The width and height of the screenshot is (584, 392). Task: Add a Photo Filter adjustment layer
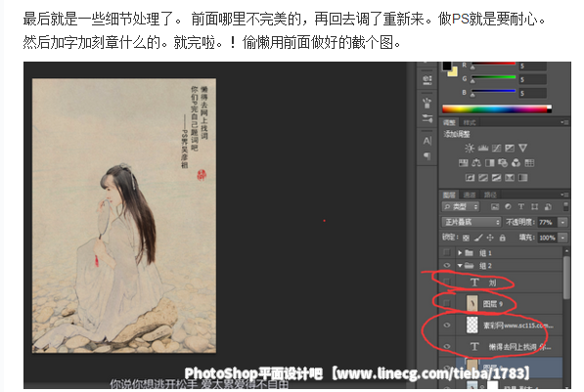(503, 162)
